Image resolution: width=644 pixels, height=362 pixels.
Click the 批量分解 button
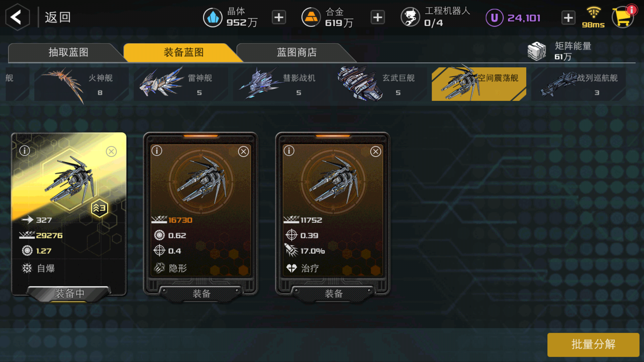point(593,345)
